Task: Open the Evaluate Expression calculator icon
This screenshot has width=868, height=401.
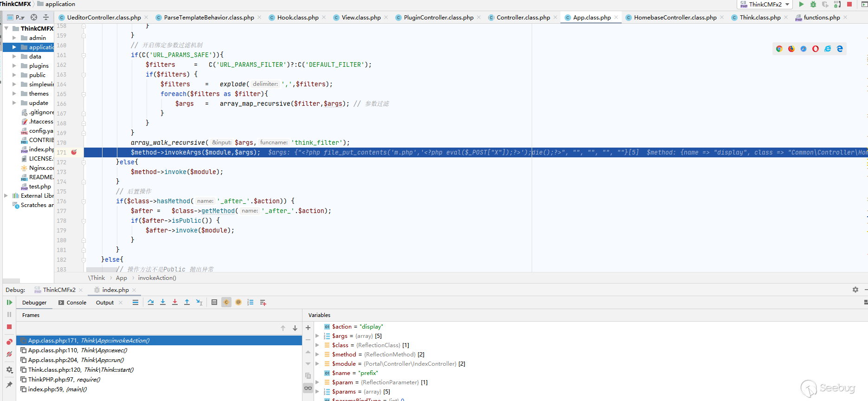Action: 214,302
